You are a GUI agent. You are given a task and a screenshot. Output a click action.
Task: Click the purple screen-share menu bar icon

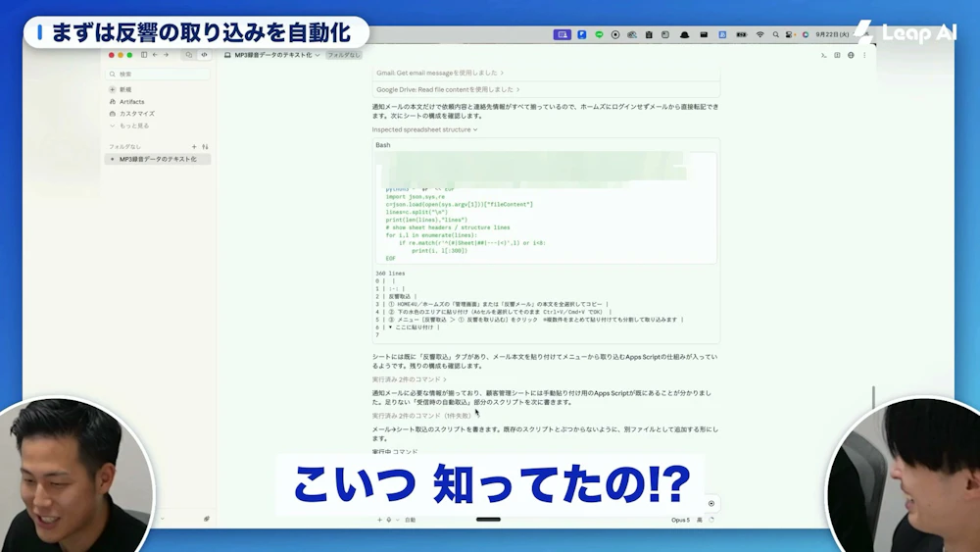pos(562,35)
